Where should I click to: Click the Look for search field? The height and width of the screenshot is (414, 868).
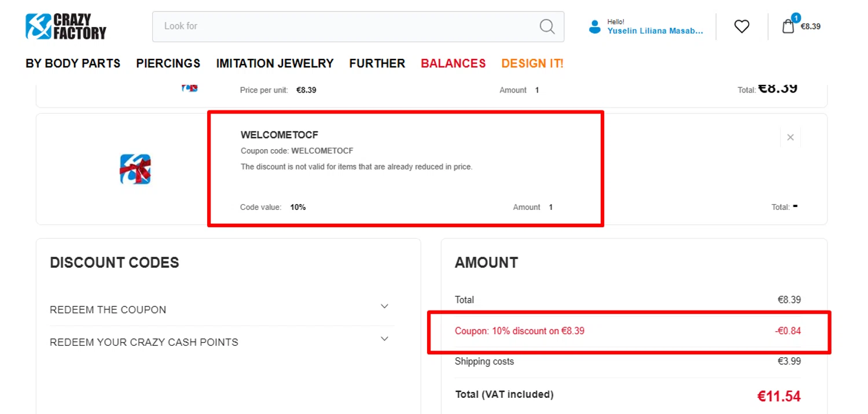[x=347, y=26]
